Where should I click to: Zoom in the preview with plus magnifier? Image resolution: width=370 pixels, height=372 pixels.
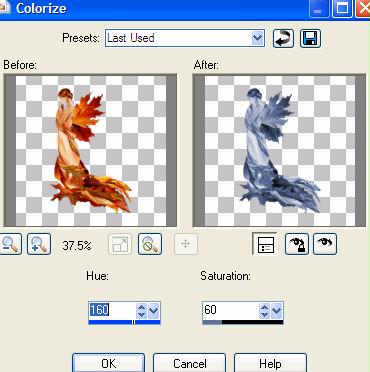39,244
